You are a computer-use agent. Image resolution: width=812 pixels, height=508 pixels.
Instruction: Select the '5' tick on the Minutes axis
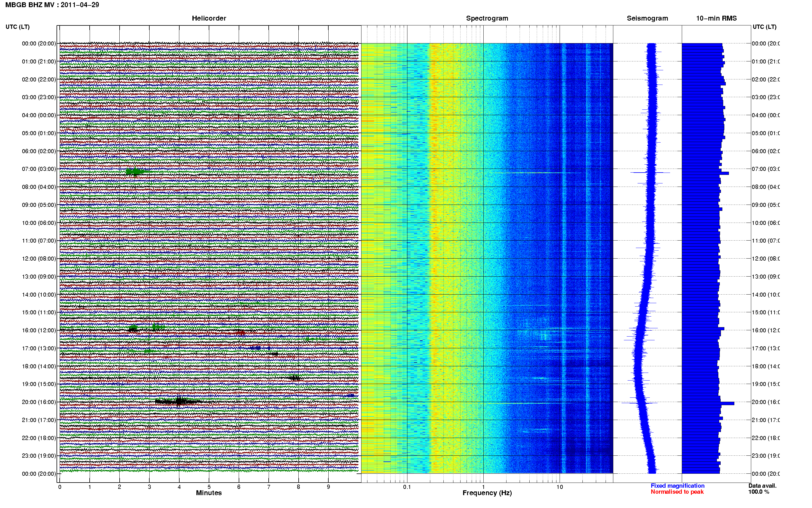click(x=209, y=487)
